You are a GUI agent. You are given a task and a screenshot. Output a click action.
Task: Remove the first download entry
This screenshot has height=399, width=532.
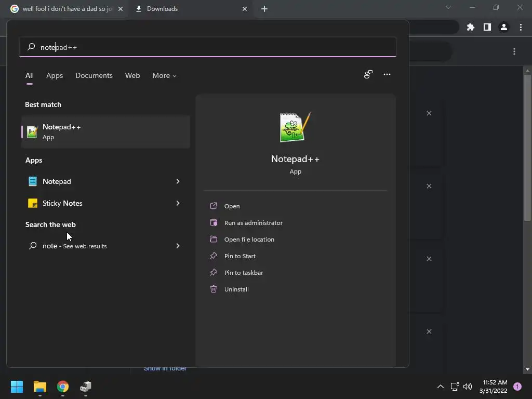click(429, 113)
